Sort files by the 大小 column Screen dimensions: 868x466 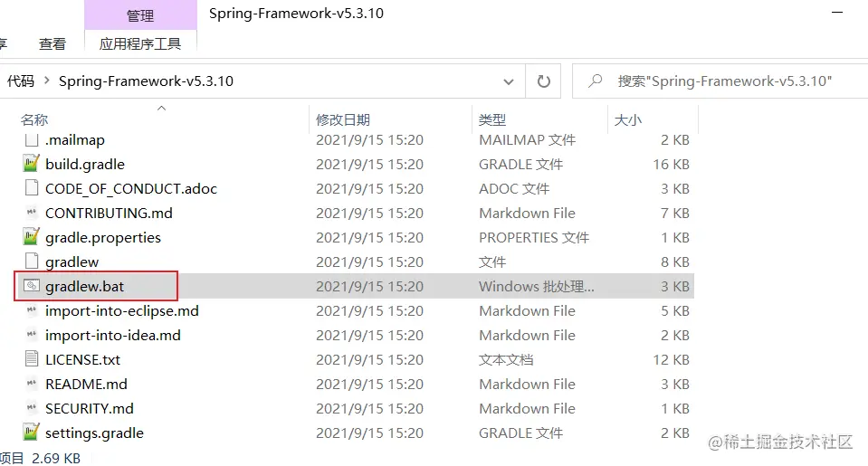[x=628, y=119]
